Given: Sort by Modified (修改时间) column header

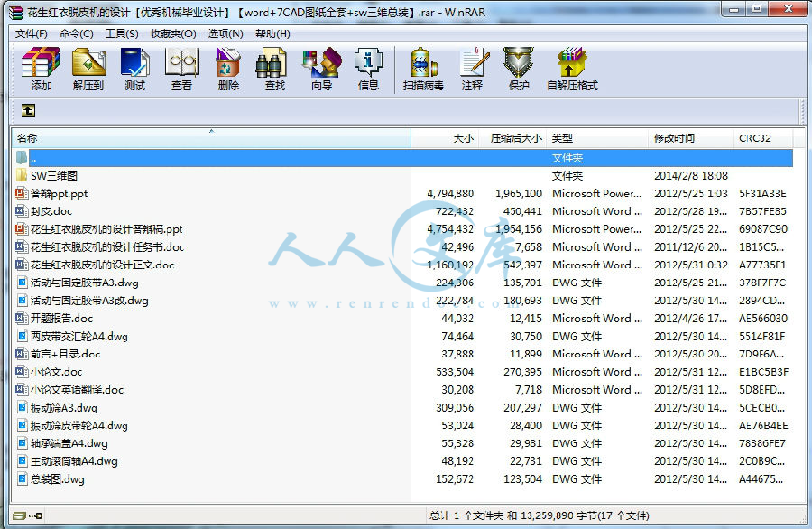Looking at the screenshot, I should coord(690,138).
